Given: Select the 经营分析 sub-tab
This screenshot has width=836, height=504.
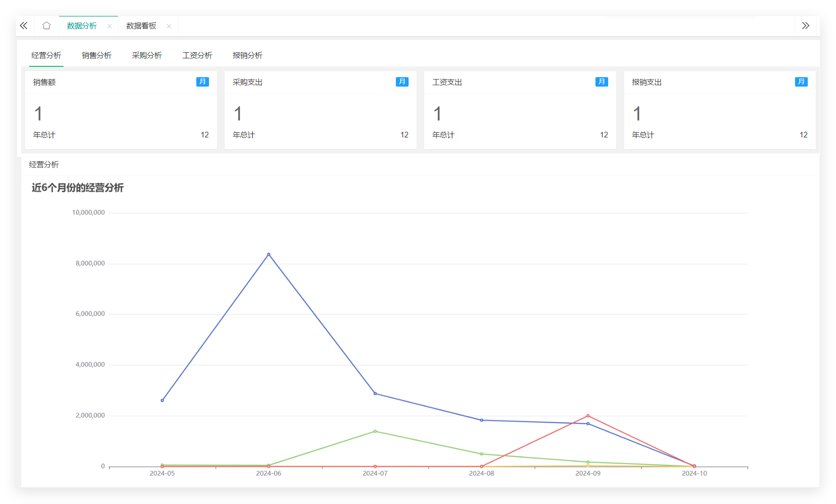Looking at the screenshot, I should pyautogui.click(x=46, y=56).
